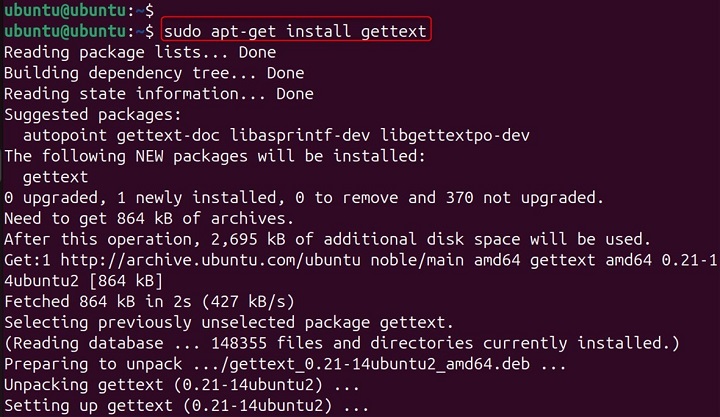
Task: Click the 'Need to get 864 kB' line
Action: [x=148, y=219]
